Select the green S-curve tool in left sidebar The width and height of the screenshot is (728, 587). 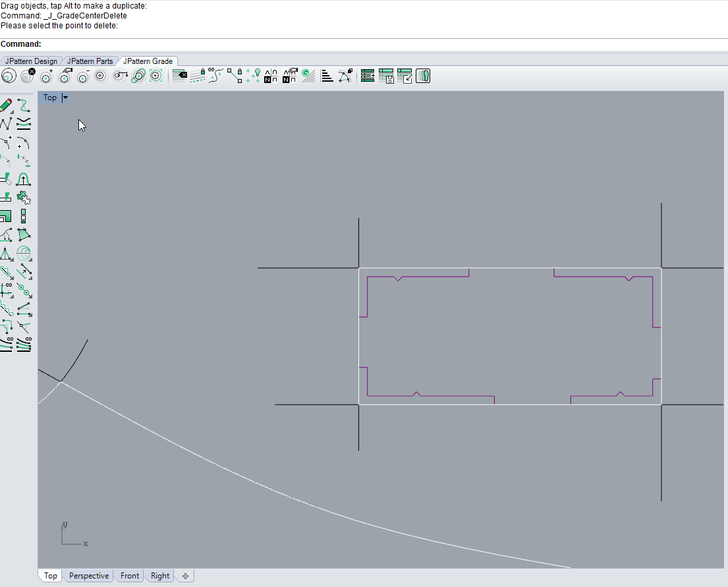point(24,105)
